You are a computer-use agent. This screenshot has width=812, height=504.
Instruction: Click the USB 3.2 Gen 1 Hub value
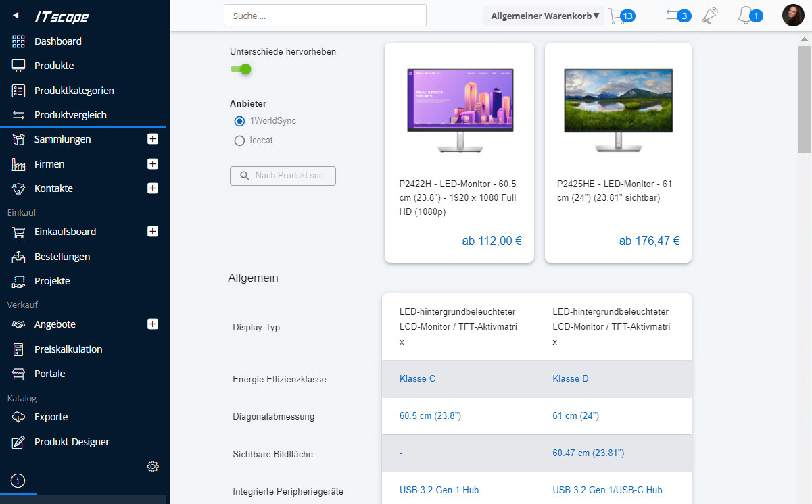[439, 490]
